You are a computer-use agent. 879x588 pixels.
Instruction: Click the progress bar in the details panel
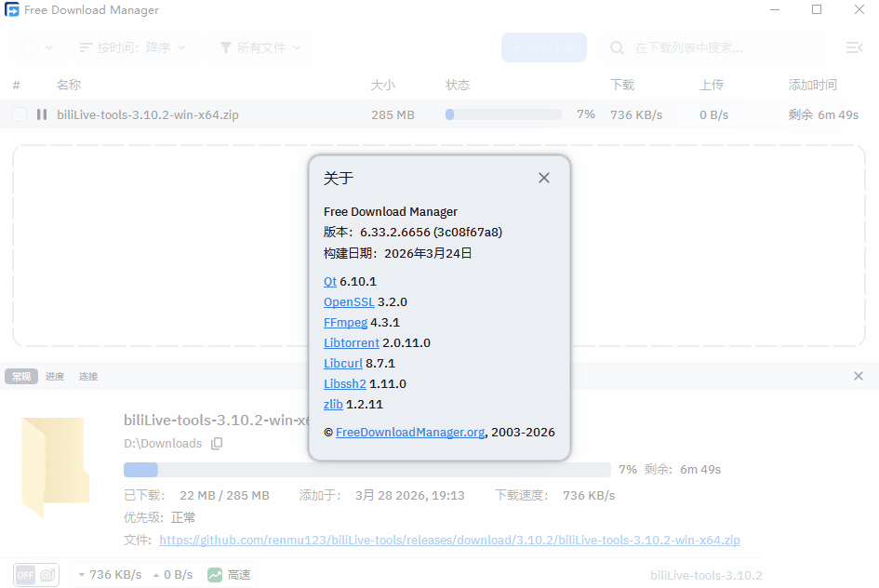click(x=366, y=470)
